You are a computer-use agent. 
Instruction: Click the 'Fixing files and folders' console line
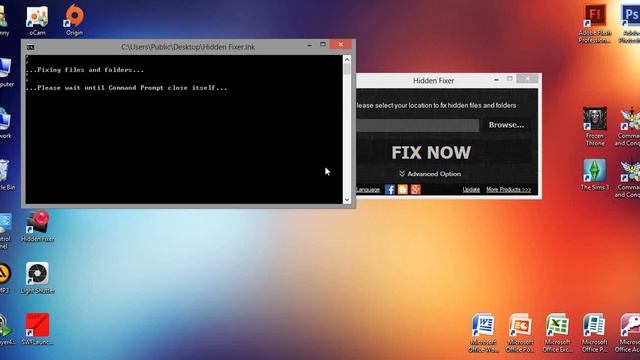pyautogui.click(x=85, y=70)
